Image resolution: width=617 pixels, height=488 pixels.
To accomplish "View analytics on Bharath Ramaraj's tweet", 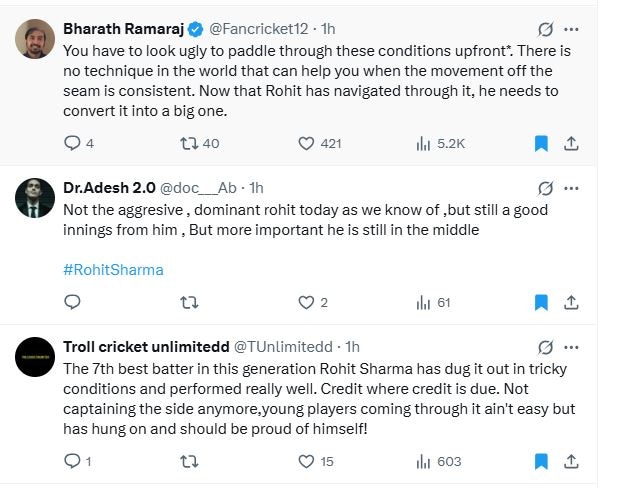I will click(423, 143).
